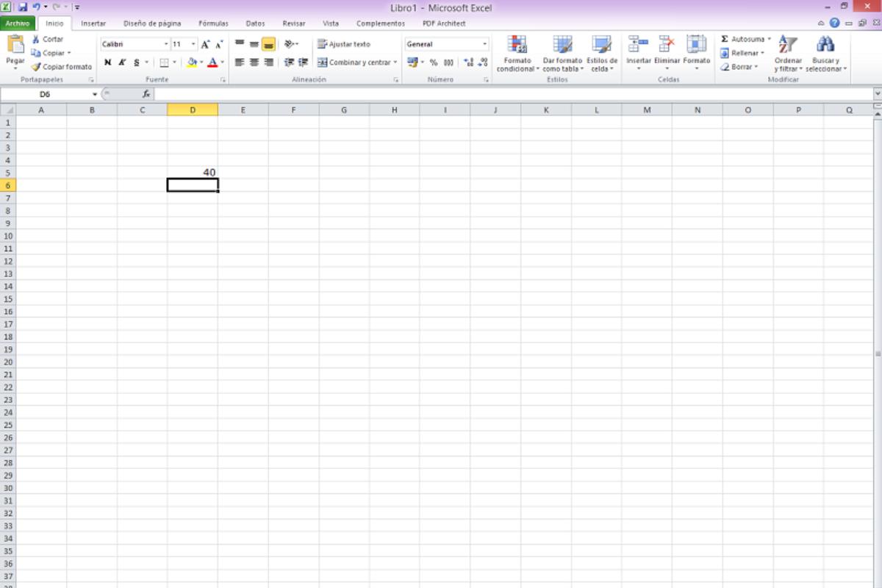Image resolution: width=882 pixels, height=588 pixels.
Task: Toggle Ajustar texto wrap option
Action: (x=343, y=44)
